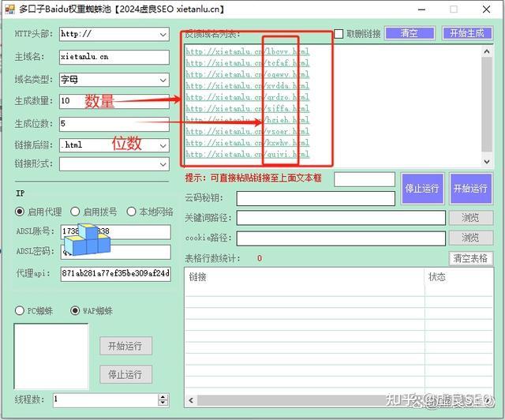The height and width of the screenshot is (420, 505).
Task: Decrease 线程数 with stepper down arrow
Action: (163, 403)
